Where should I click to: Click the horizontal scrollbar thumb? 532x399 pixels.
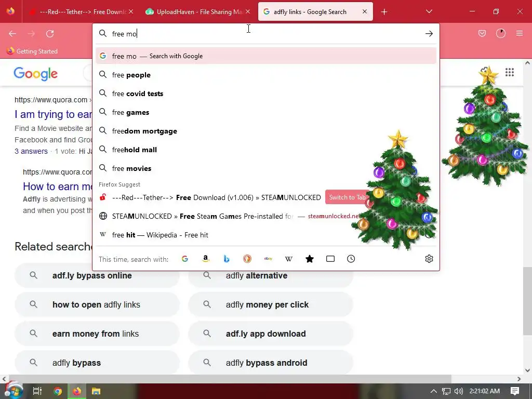pyautogui.click(x=230, y=379)
